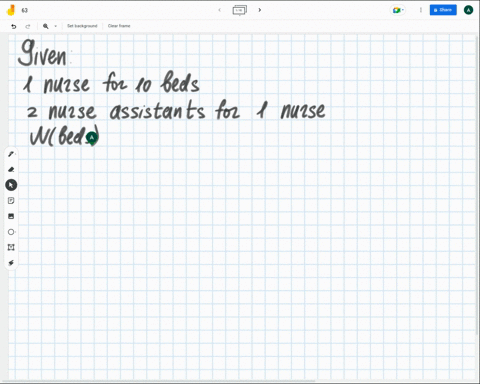Open the Jamboard home logo

pyautogui.click(x=11, y=10)
